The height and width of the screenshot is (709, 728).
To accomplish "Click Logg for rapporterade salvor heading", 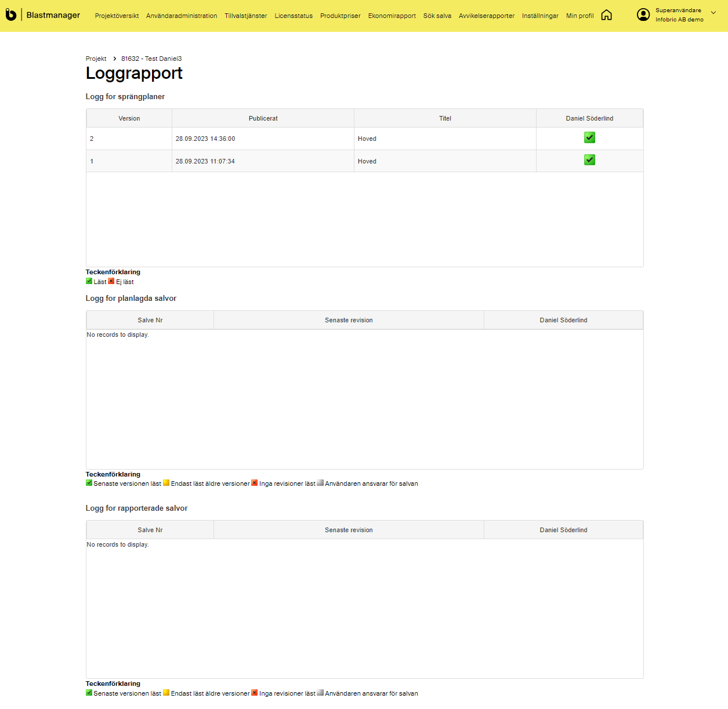I will (137, 508).
